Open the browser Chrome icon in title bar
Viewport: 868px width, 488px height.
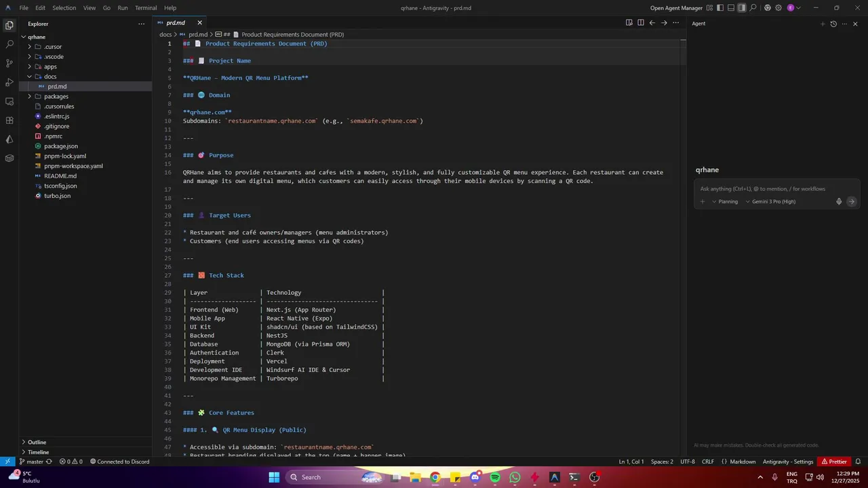768,8
